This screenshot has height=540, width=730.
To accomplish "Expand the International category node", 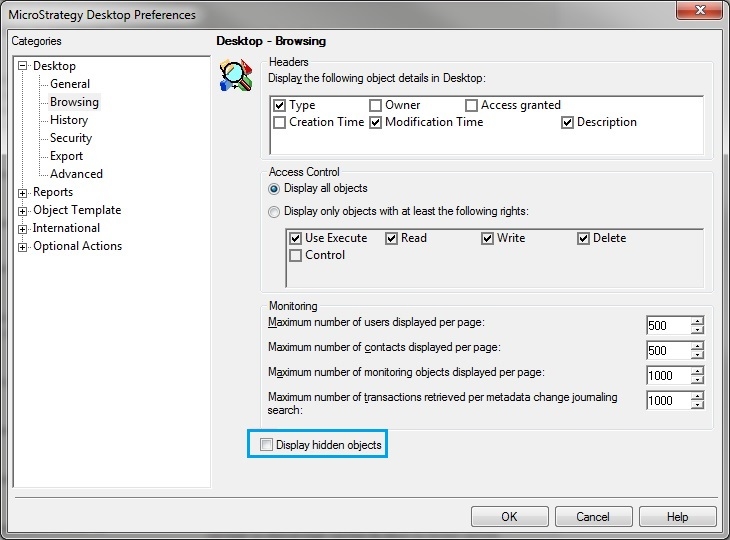I will point(23,228).
